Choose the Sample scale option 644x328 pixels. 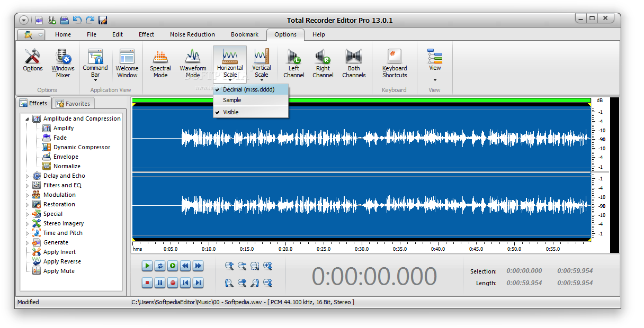251,100
